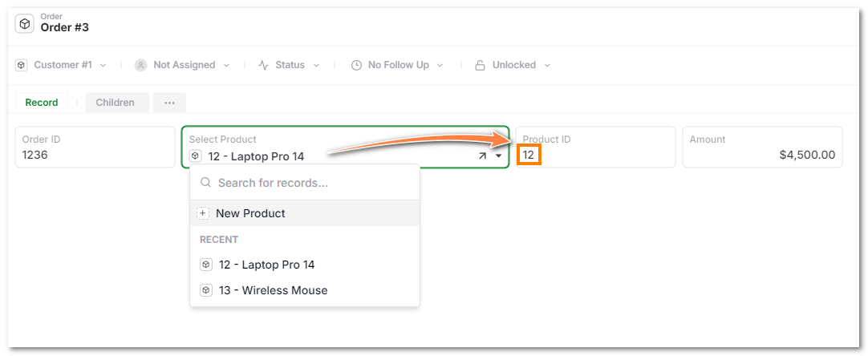
Task: Select 13 - Wireless Mouse from recent list
Action: tap(273, 290)
